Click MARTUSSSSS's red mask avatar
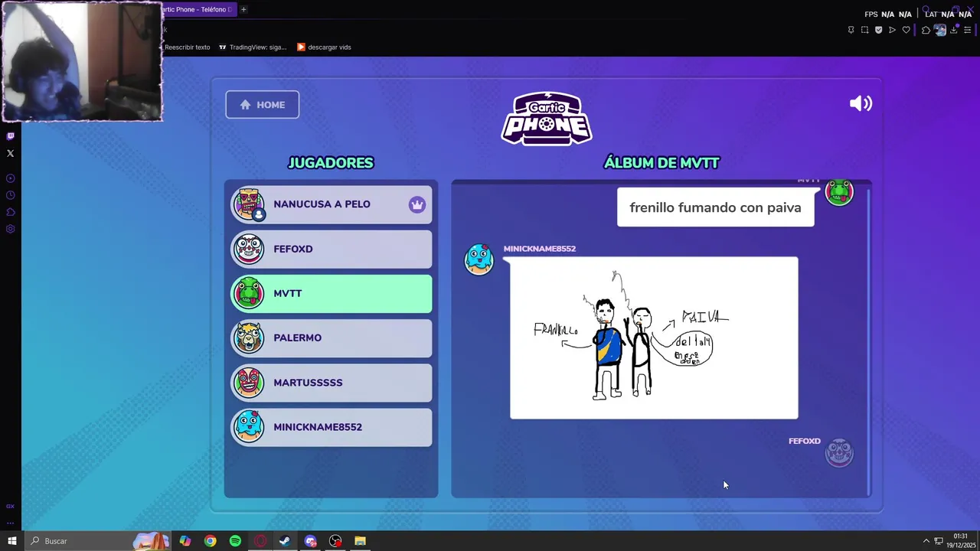The image size is (980, 551). click(248, 383)
